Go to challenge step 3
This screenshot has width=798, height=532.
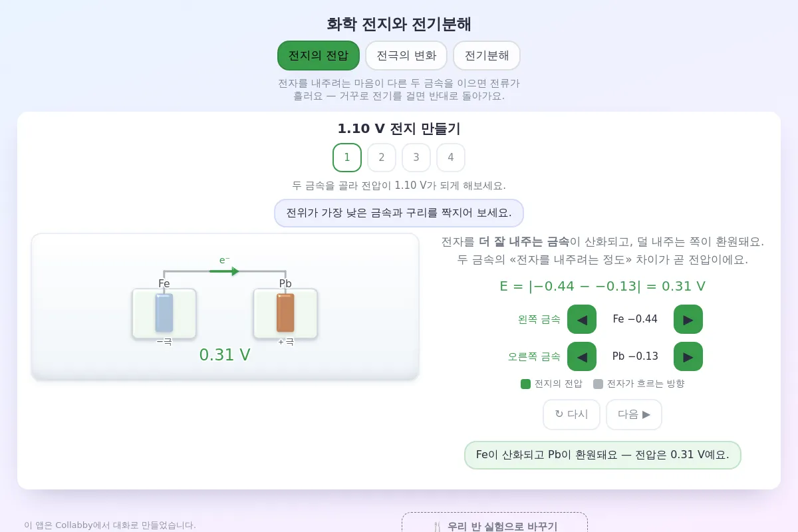point(416,158)
